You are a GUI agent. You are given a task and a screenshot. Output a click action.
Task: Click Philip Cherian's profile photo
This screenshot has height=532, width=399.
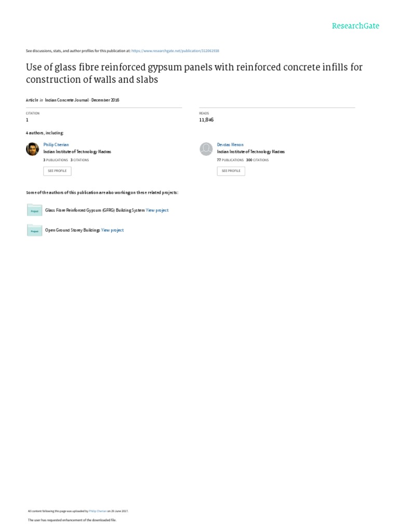(32, 149)
